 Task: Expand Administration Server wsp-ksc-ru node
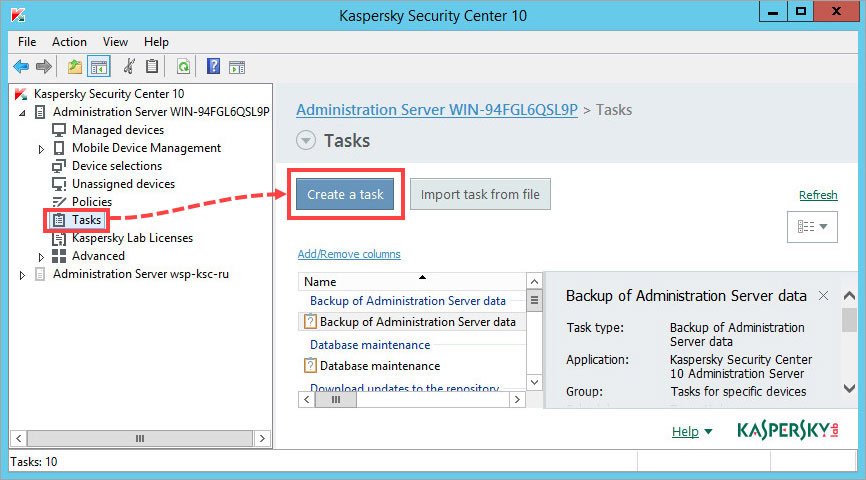click(x=22, y=275)
